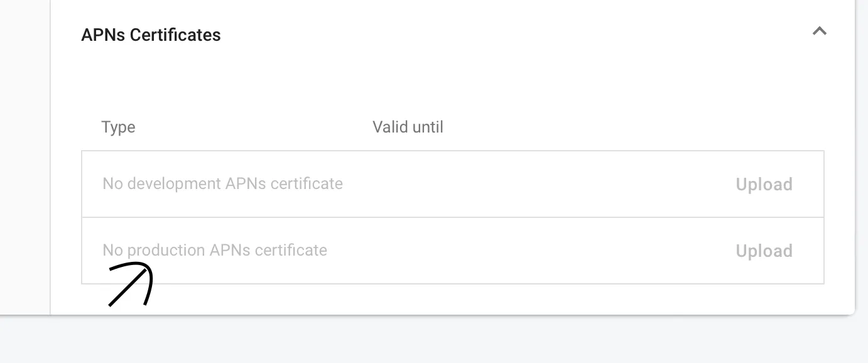
Task: Click the Valid until column header
Action: click(408, 127)
